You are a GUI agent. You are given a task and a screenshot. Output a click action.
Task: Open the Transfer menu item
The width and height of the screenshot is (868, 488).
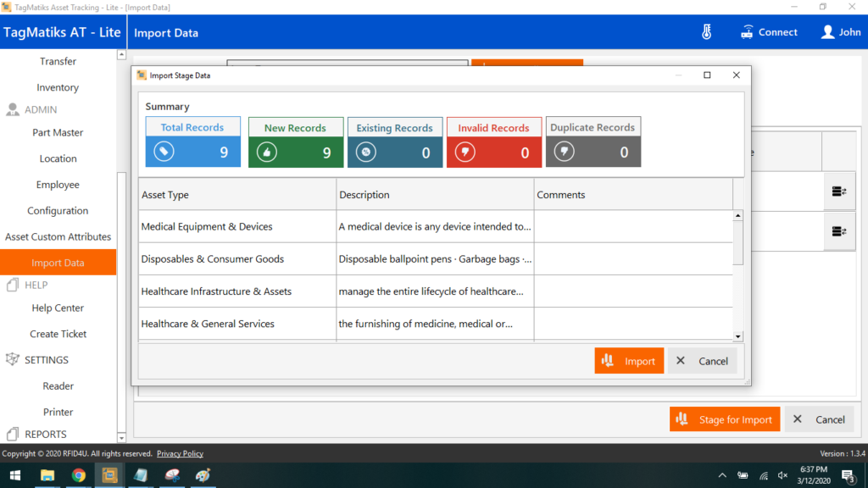[58, 61]
